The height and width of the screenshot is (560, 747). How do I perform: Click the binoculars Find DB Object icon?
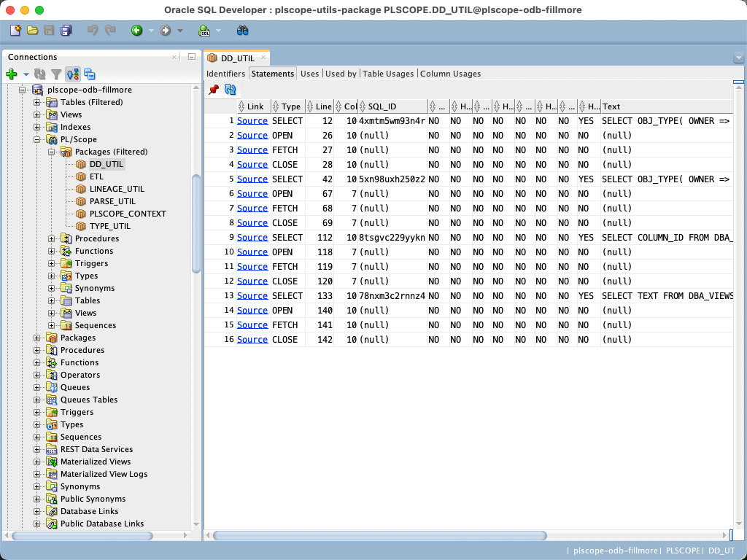243,31
